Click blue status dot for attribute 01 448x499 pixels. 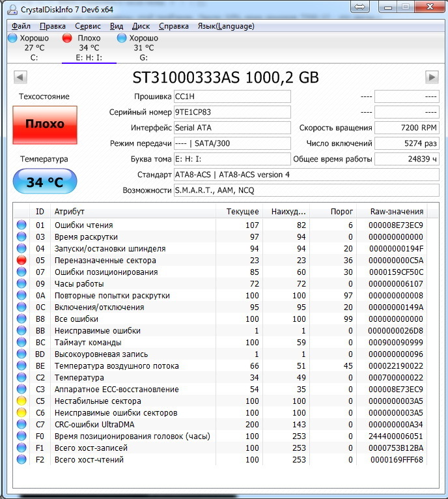tap(21, 225)
